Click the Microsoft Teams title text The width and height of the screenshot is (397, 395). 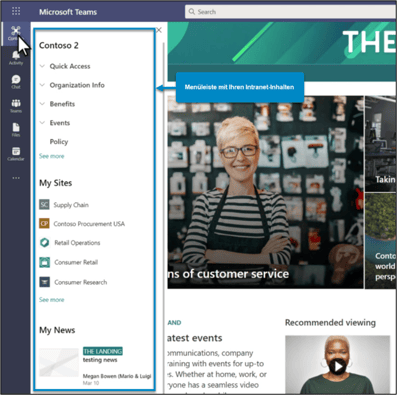point(68,12)
